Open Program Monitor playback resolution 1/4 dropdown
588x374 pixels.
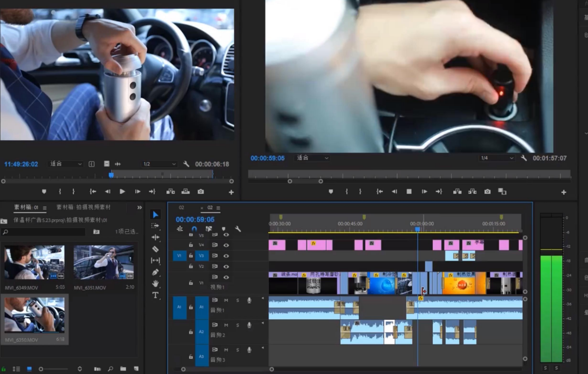497,158
